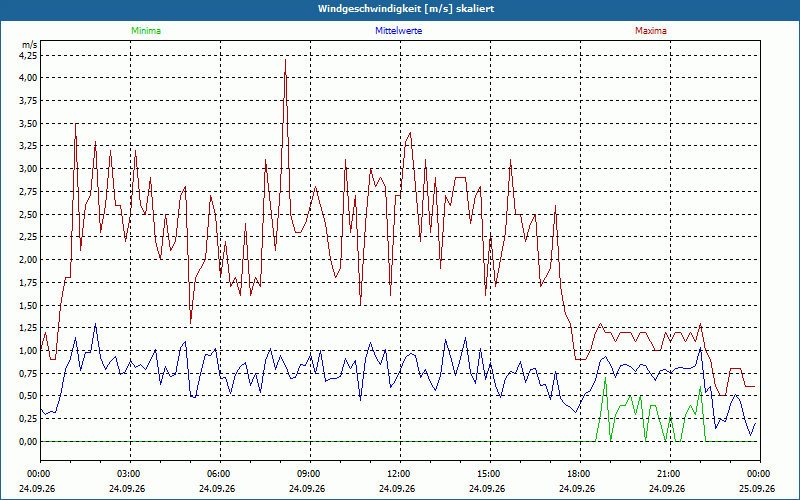This screenshot has height=500, width=800.
Task: Click the 12:00 time axis label
Action: 397,474
